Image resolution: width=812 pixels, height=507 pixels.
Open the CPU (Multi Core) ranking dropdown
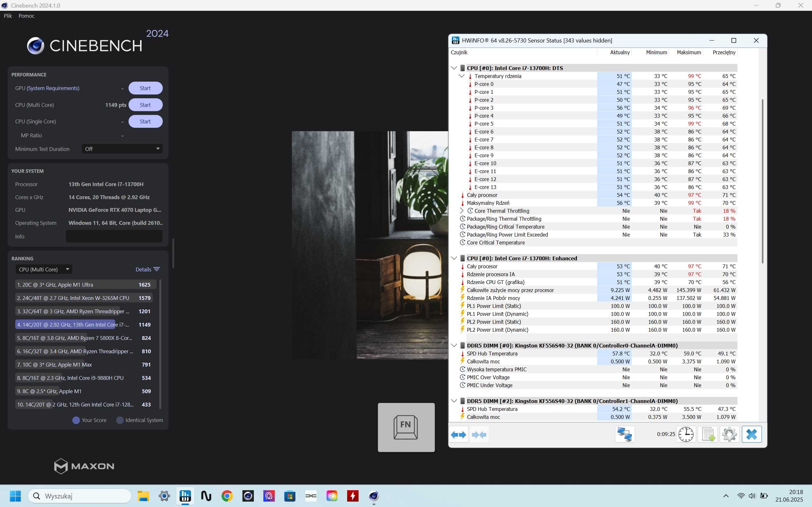[43, 269]
